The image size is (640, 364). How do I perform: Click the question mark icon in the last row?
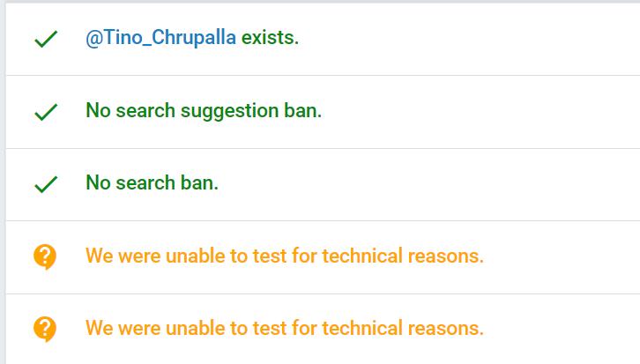tap(44, 329)
